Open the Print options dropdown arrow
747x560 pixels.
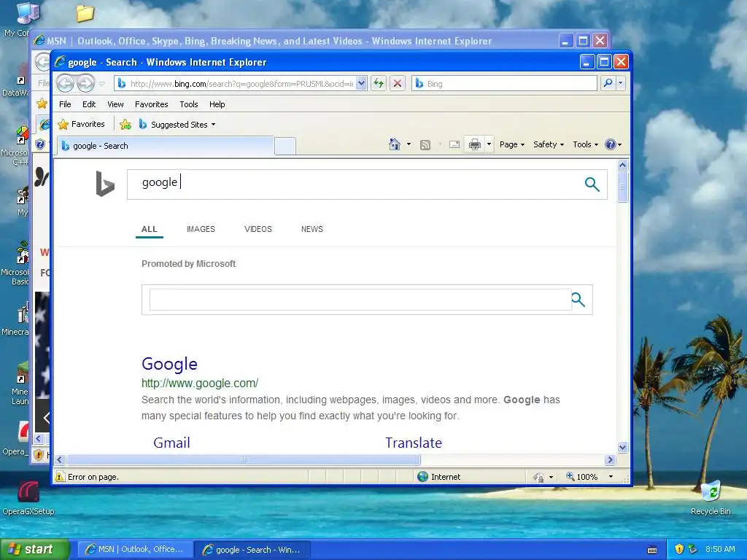pos(489,144)
